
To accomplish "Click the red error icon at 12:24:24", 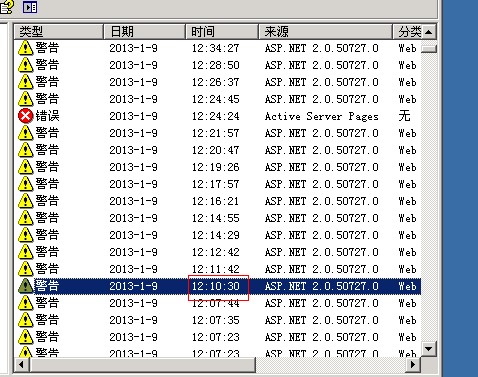I will [25, 116].
